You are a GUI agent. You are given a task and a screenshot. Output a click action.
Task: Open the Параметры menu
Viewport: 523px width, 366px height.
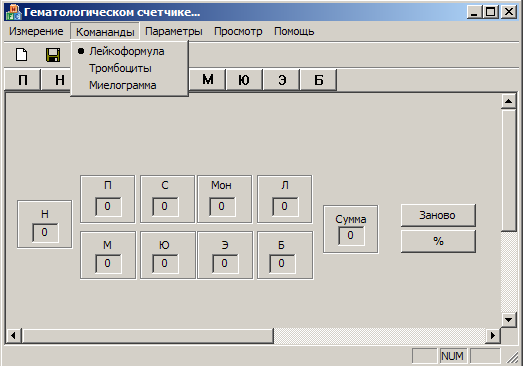pyautogui.click(x=174, y=31)
